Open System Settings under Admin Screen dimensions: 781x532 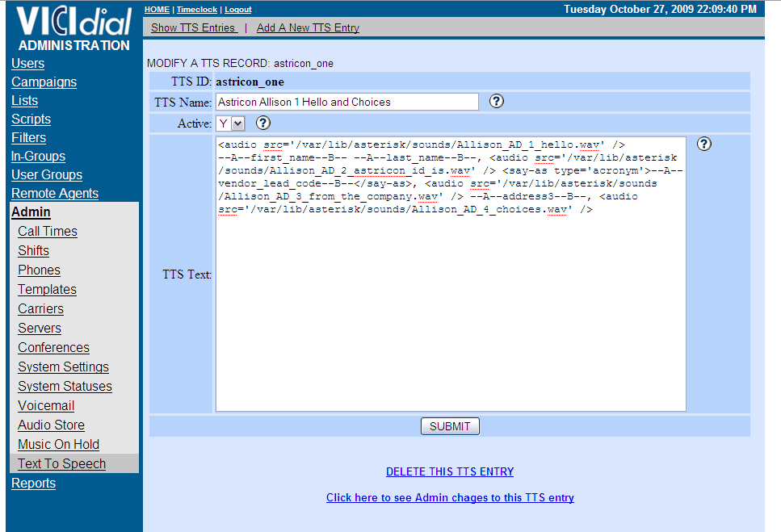[x=63, y=367]
